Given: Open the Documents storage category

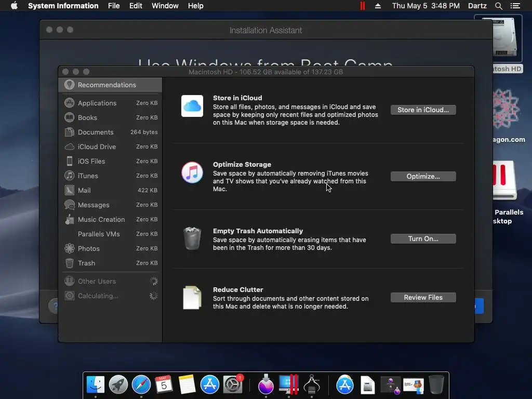Looking at the screenshot, I should 110,132.
